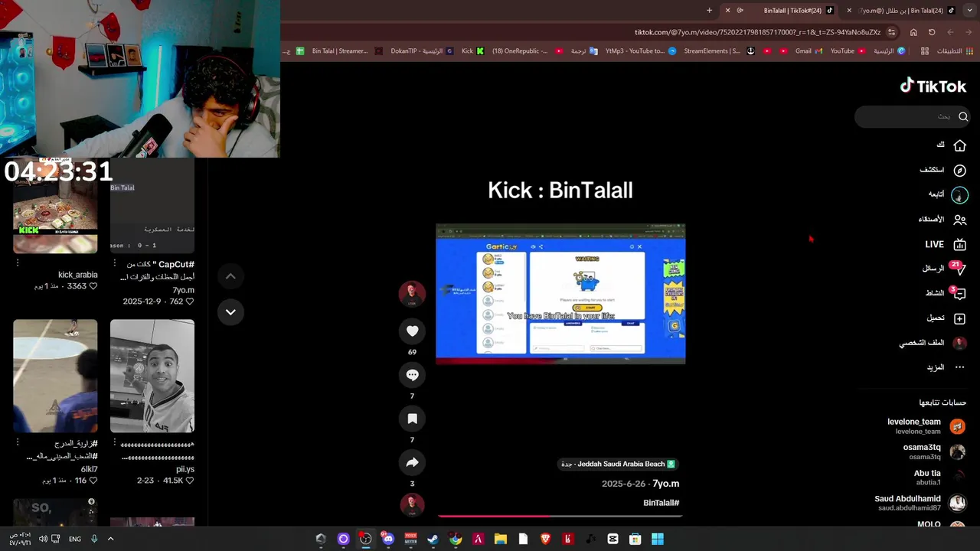Share the video with the arrow icon
The width and height of the screenshot is (980, 551).
412,462
